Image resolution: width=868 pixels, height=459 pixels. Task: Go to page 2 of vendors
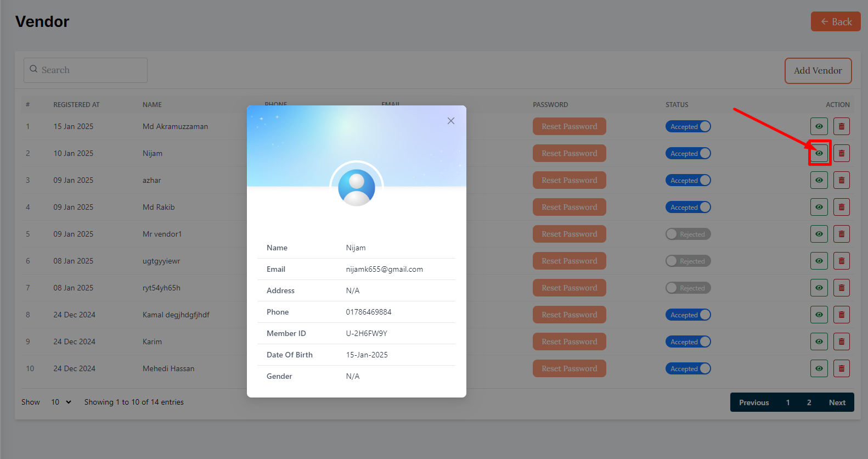[x=809, y=402]
